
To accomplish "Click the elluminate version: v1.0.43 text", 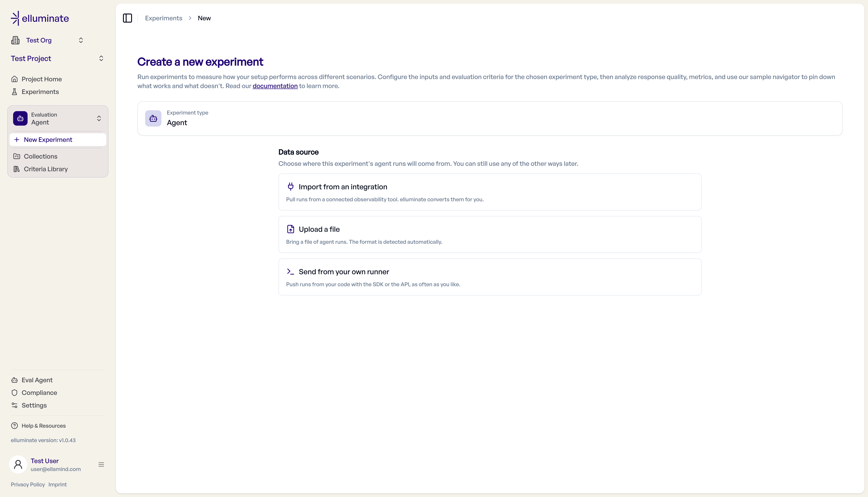I will pos(43,440).
